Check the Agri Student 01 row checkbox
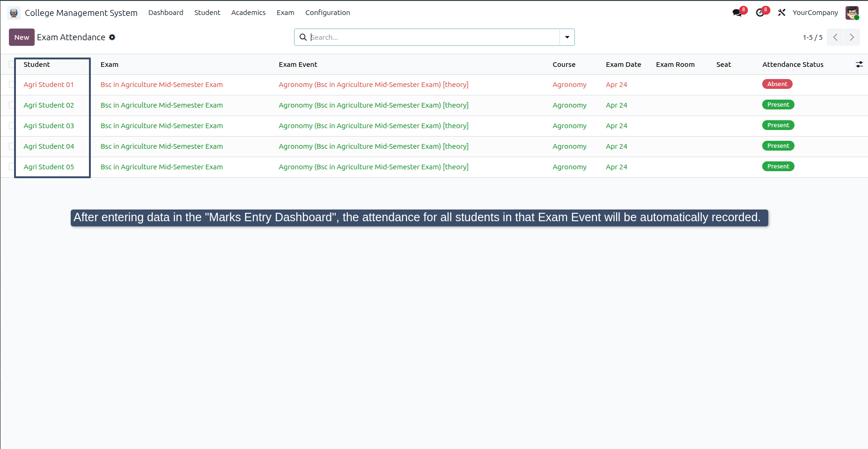This screenshot has width=868, height=449. click(12, 85)
